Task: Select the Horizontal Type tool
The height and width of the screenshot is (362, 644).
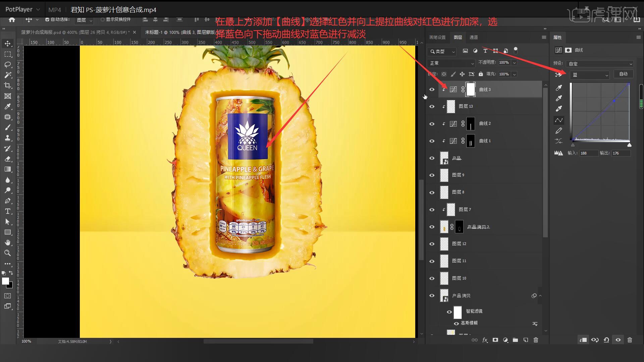Action: [x=8, y=211]
